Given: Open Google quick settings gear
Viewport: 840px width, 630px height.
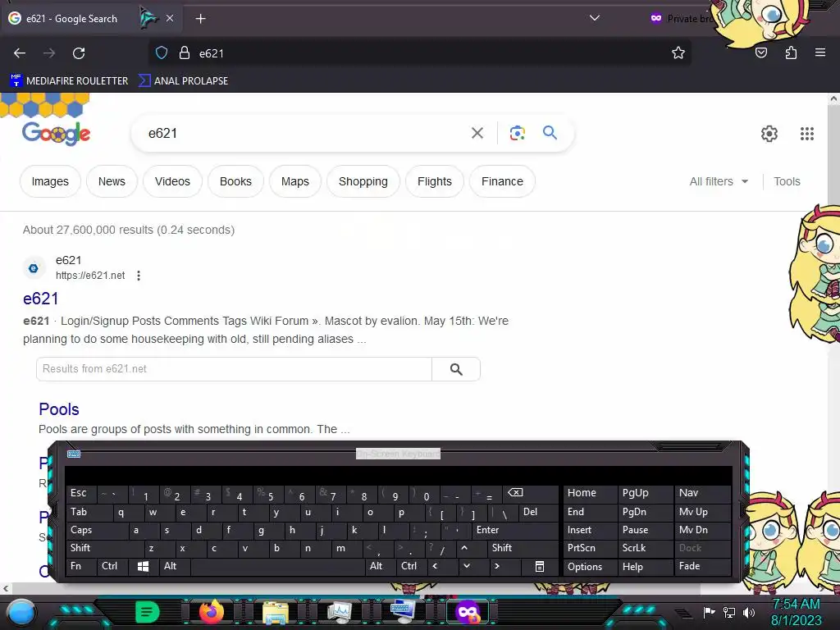Looking at the screenshot, I should point(769,134).
